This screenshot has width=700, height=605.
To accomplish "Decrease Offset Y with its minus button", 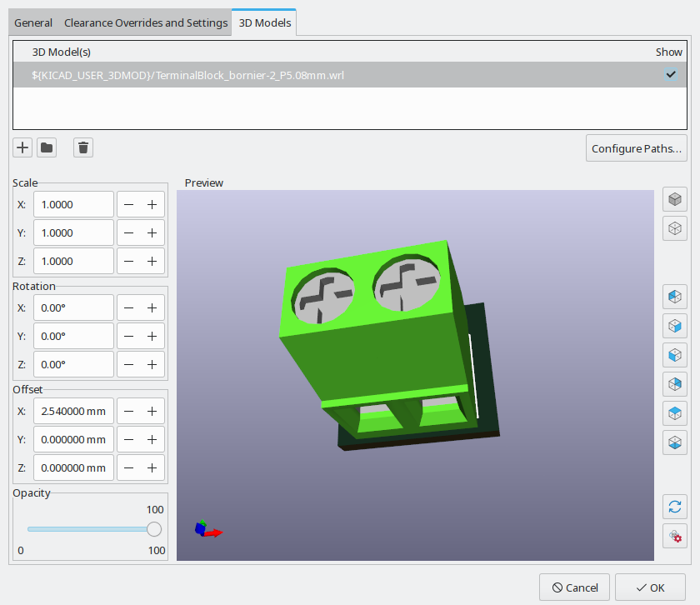I will (x=128, y=440).
